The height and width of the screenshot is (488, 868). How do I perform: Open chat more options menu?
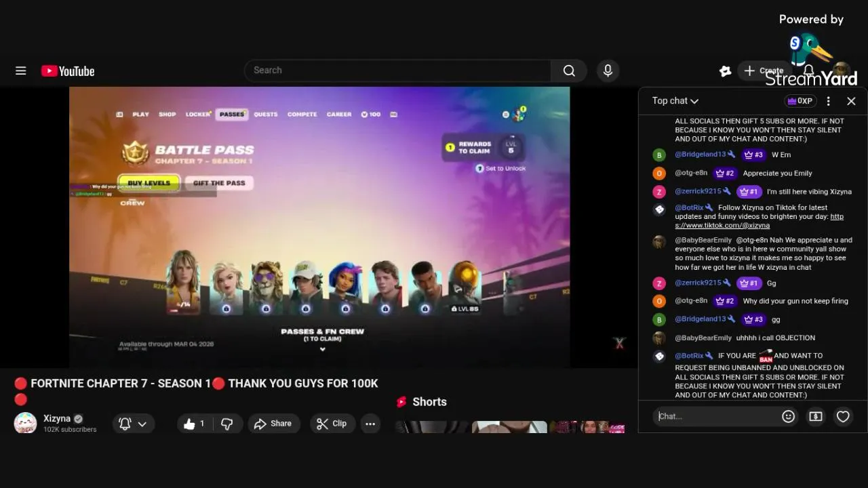(x=828, y=101)
